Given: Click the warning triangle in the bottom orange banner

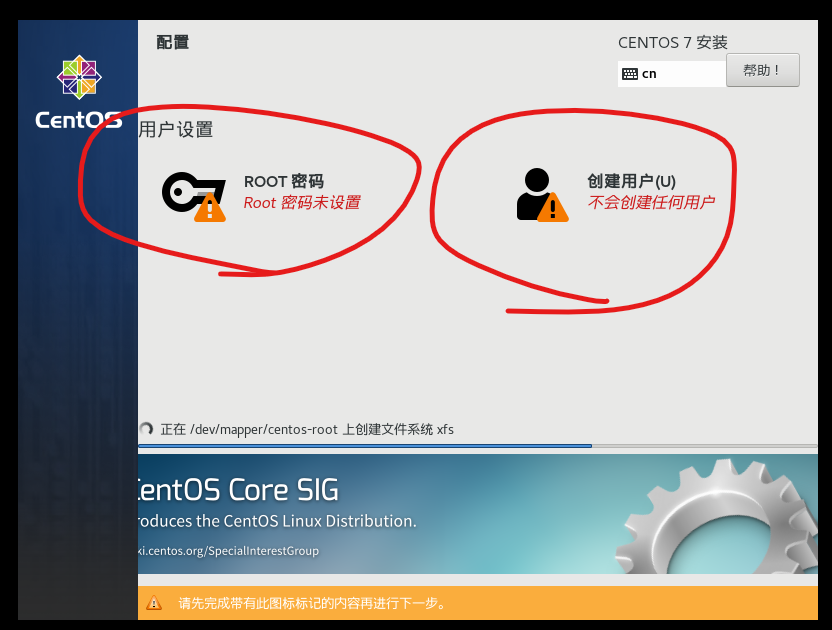Looking at the screenshot, I should coord(154,603).
